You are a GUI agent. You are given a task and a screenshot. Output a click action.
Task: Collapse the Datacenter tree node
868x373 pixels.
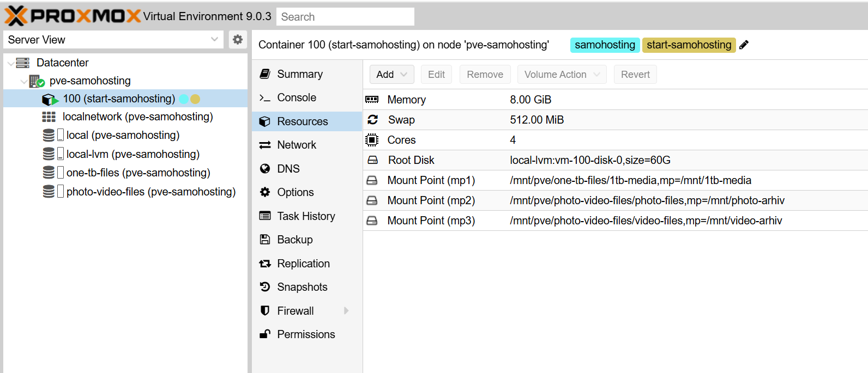[11, 63]
